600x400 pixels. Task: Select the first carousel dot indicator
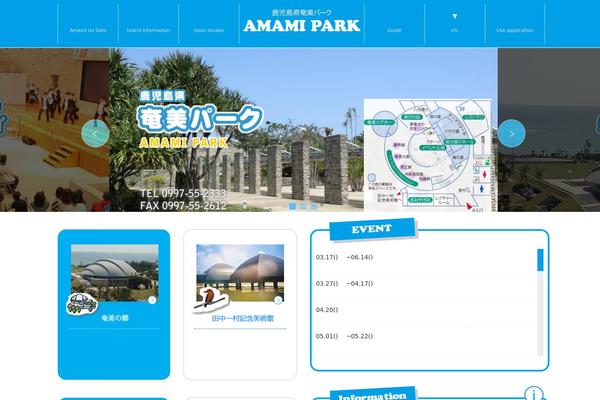point(293,206)
